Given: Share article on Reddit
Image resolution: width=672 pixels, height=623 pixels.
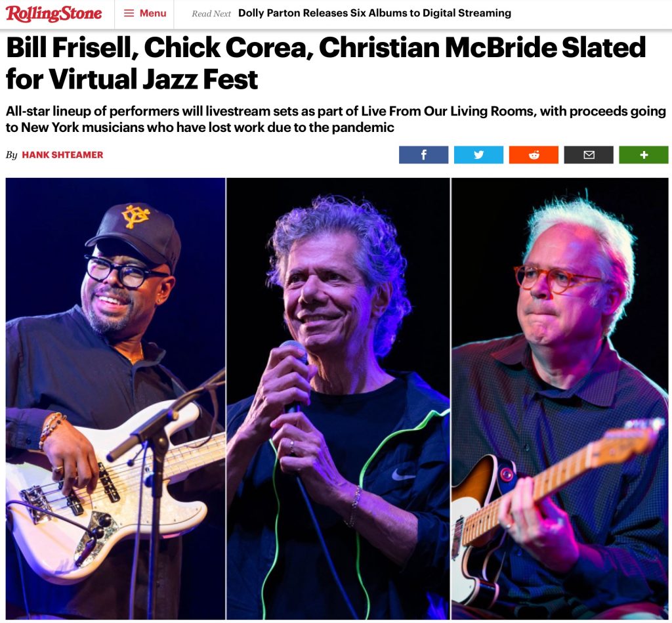Looking at the screenshot, I should pos(534,155).
